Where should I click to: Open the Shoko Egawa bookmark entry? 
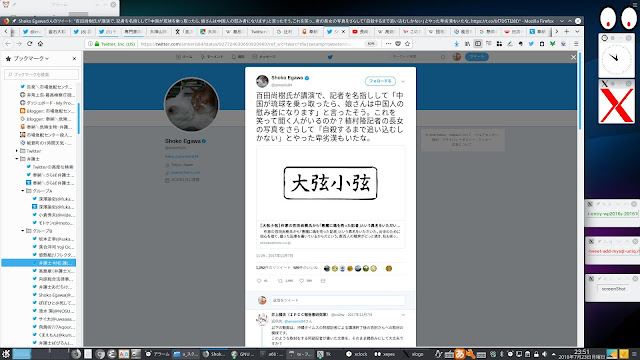click(x=53, y=295)
